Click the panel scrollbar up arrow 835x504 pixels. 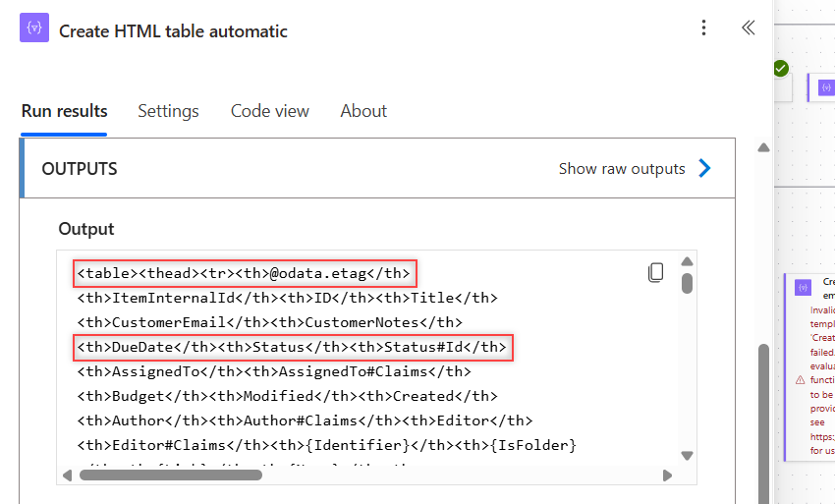coord(763,147)
